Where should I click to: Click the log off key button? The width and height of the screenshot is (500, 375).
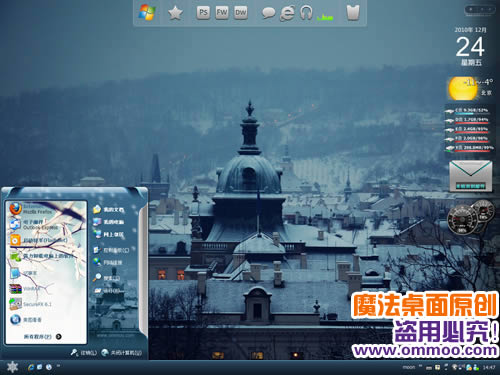tap(83, 352)
